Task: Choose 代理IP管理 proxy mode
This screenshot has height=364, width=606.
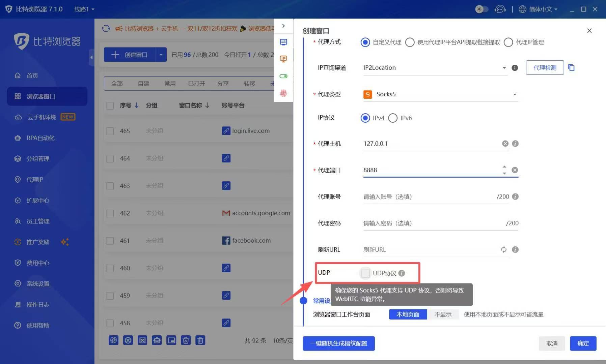Action: click(508, 42)
